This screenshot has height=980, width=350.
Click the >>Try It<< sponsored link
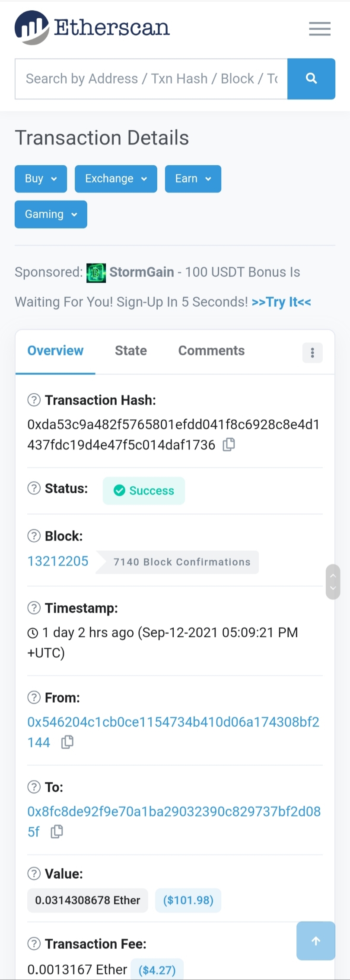click(281, 302)
